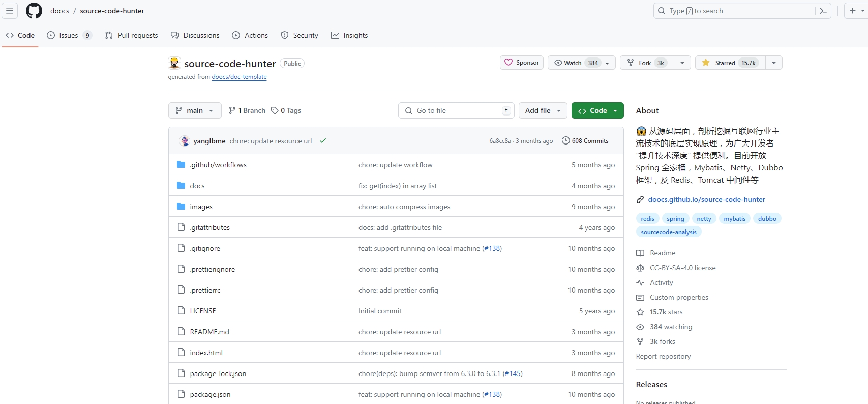The height and width of the screenshot is (404, 868).
Task: Expand the green Code dropdown
Action: point(597,110)
